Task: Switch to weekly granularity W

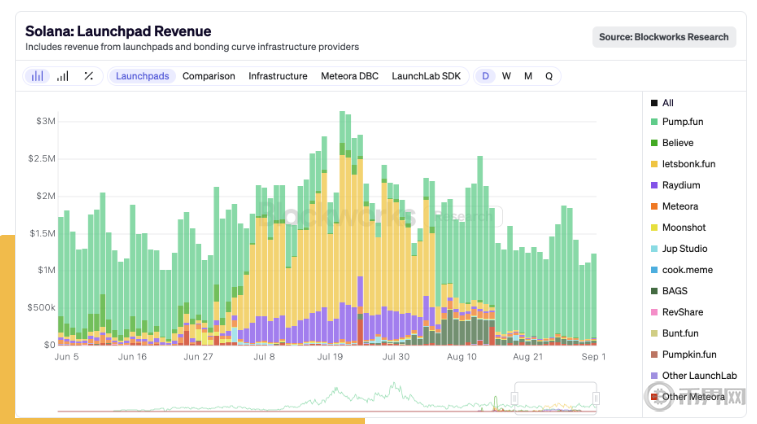Action: click(x=507, y=76)
